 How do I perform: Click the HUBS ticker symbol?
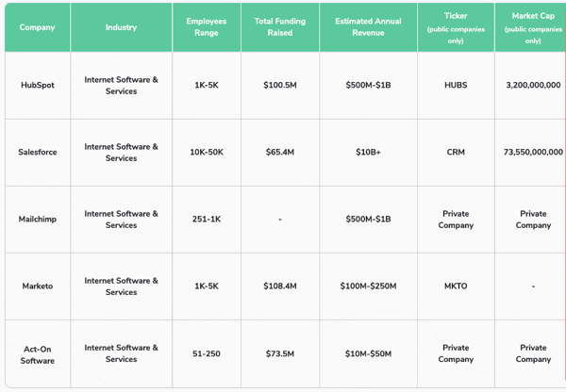click(x=456, y=85)
